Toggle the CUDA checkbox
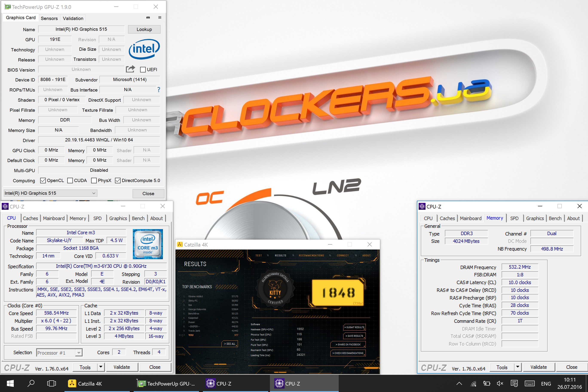The width and height of the screenshot is (588, 392). [x=70, y=181]
